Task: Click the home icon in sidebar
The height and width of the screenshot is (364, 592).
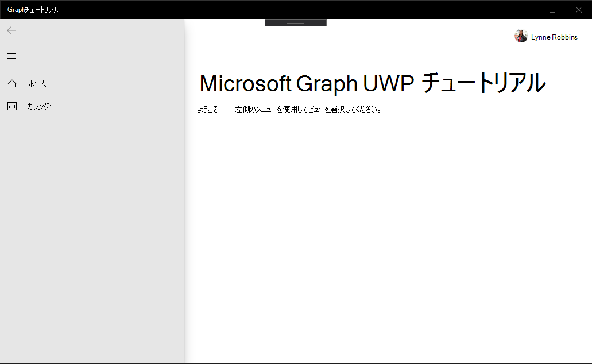Action: [x=12, y=83]
